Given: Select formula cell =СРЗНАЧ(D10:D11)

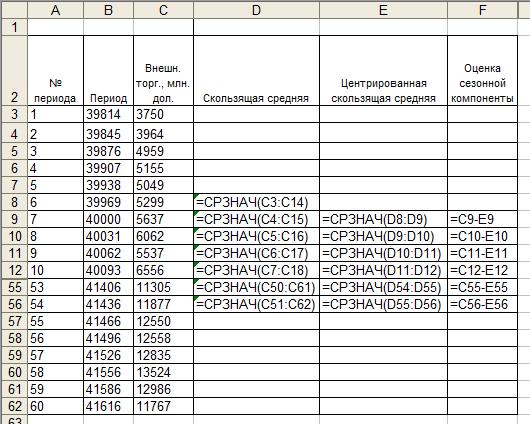Looking at the screenshot, I should click(383, 253).
